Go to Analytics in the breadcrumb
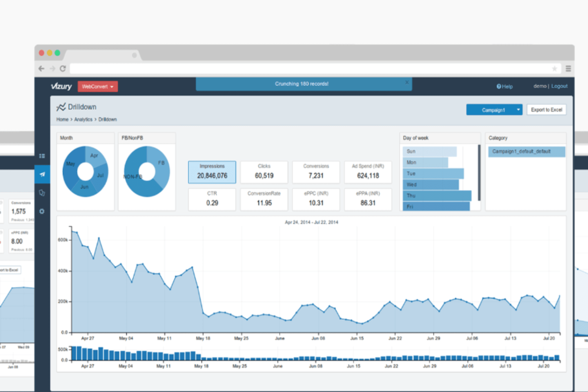The height and width of the screenshot is (392, 588). 83,119
